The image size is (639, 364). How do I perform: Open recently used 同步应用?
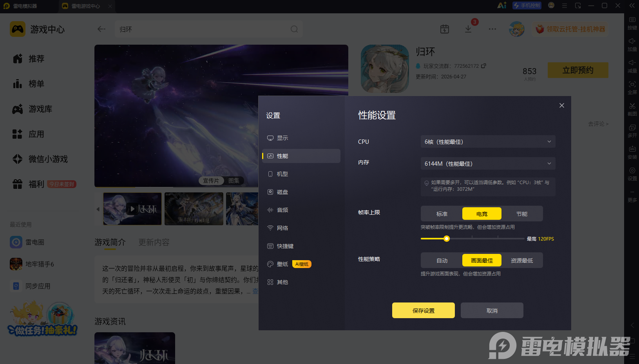30,286
